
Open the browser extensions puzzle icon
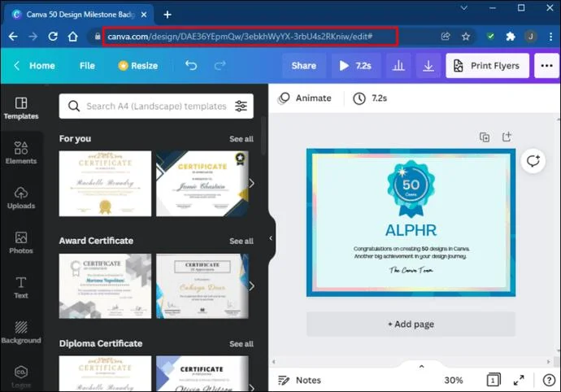tap(511, 36)
